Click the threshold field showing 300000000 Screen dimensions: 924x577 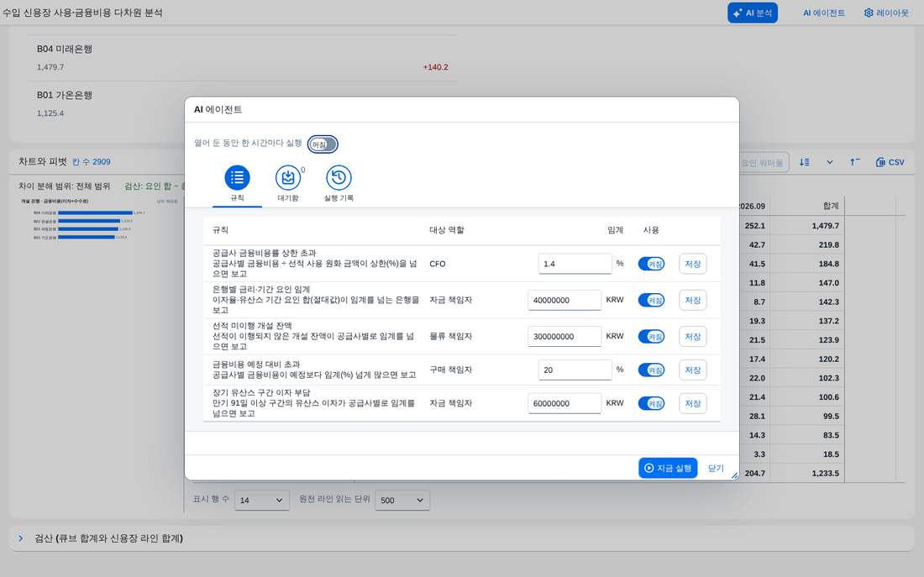pyautogui.click(x=564, y=337)
